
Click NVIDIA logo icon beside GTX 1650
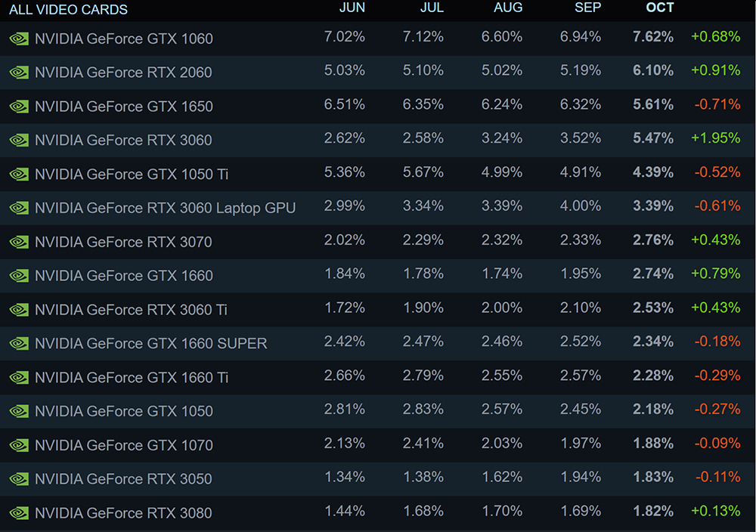click(x=19, y=107)
